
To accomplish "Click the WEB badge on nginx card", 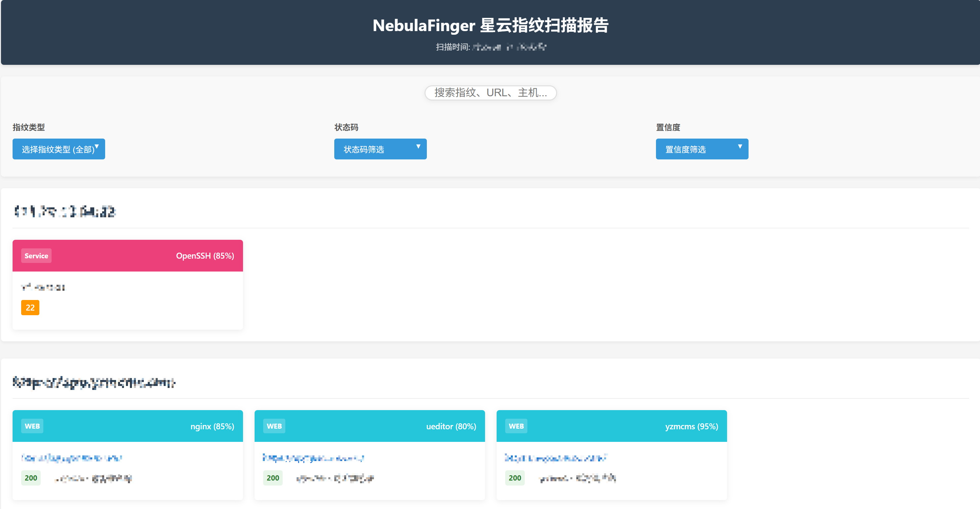I will coord(32,426).
